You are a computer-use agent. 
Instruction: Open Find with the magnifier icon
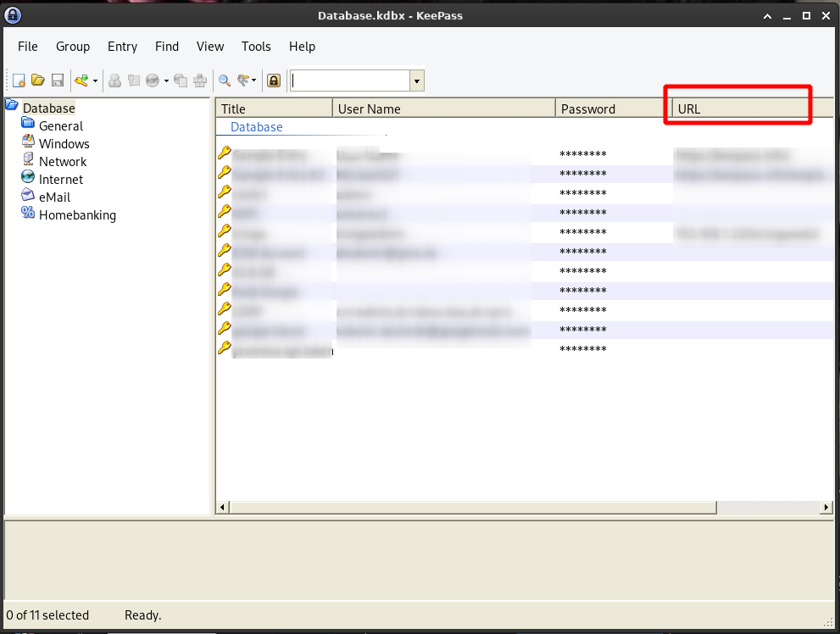[225, 81]
